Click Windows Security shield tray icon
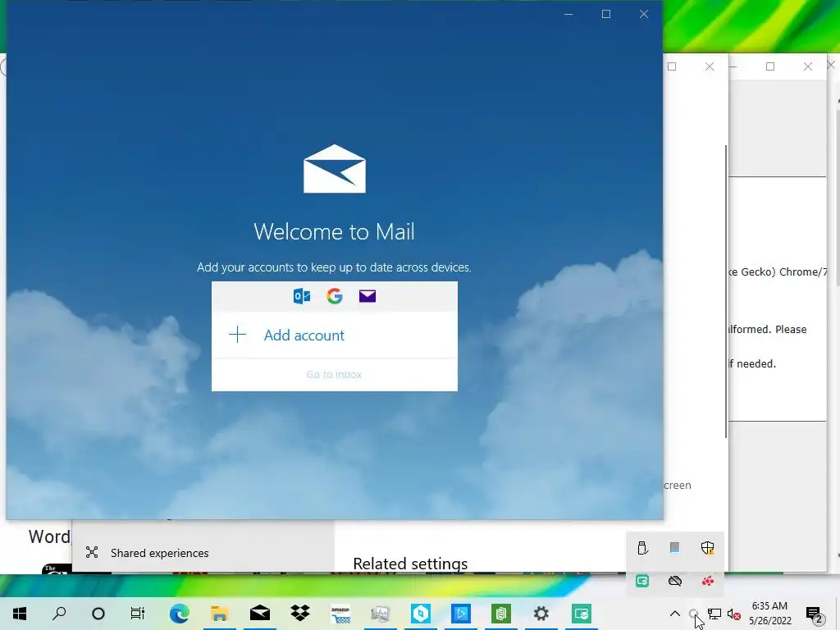The width and height of the screenshot is (840, 630). point(708,547)
